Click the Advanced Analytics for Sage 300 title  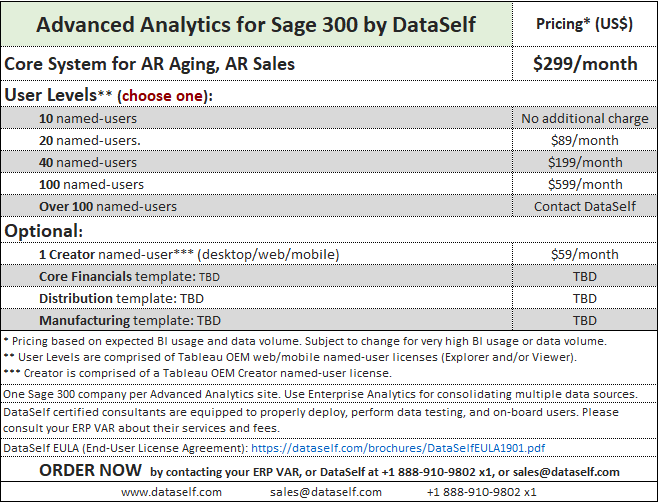click(256, 24)
